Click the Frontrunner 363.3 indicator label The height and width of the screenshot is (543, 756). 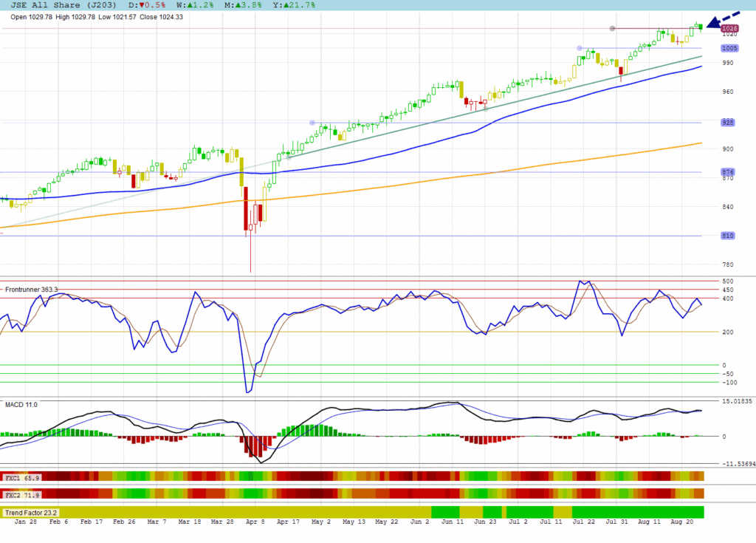coord(31,290)
